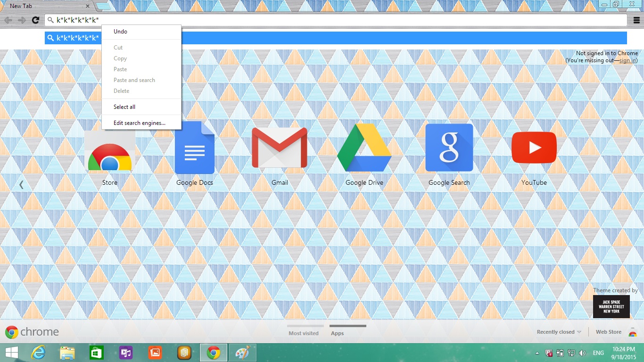Click inside the address bar

(x=336, y=20)
